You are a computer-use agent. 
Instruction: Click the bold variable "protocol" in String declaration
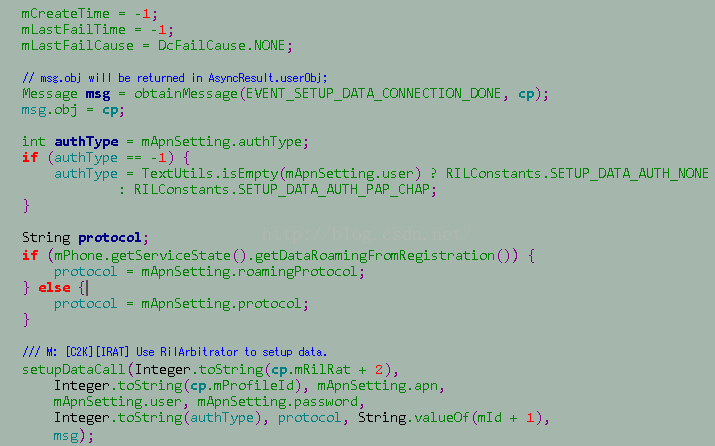click(x=109, y=238)
